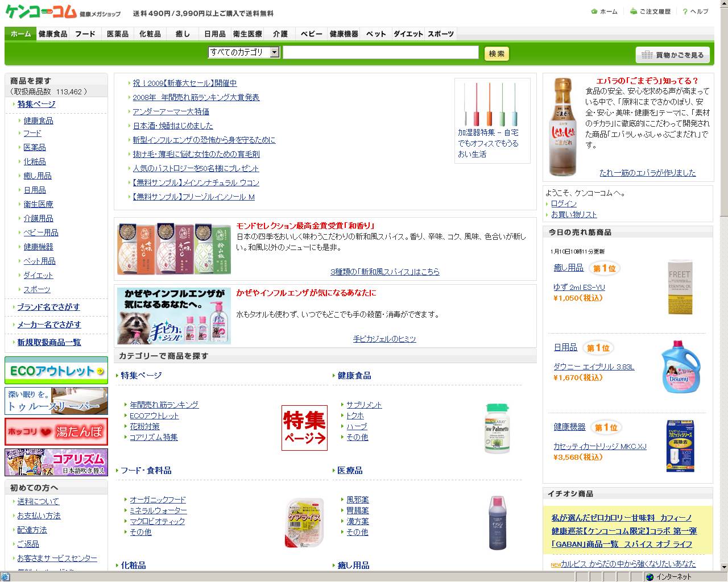
Task: Click the 検索 search button
Action: pyautogui.click(x=497, y=53)
